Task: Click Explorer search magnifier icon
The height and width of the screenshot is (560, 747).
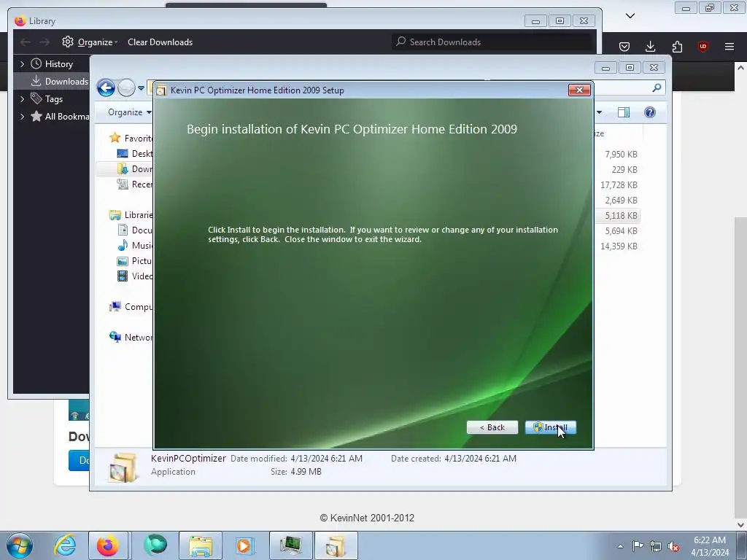Action: tap(657, 87)
